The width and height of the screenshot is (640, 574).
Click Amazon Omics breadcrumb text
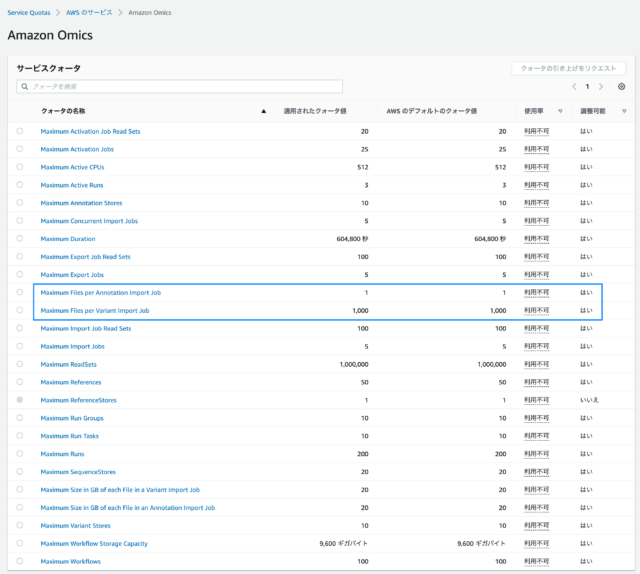coord(150,13)
